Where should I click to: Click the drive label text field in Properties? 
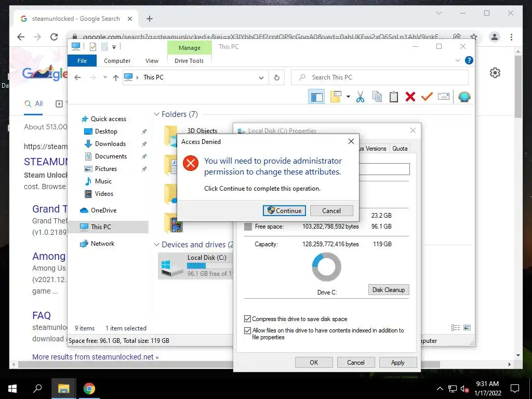[x=384, y=169]
